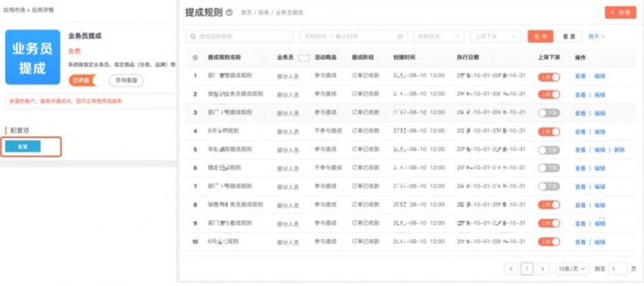
Task: Open the 10条/页 page size dropdown
Action: coord(571,269)
